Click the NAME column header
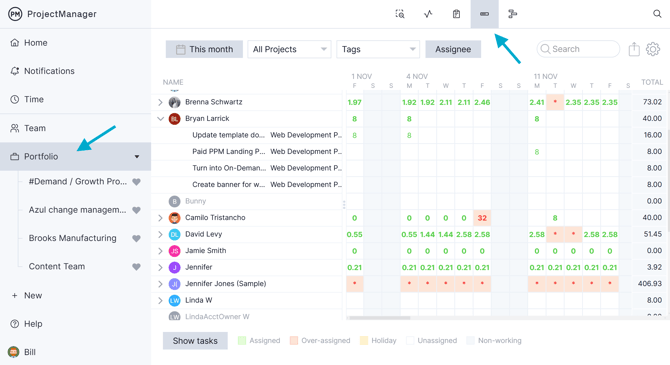 tap(173, 82)
